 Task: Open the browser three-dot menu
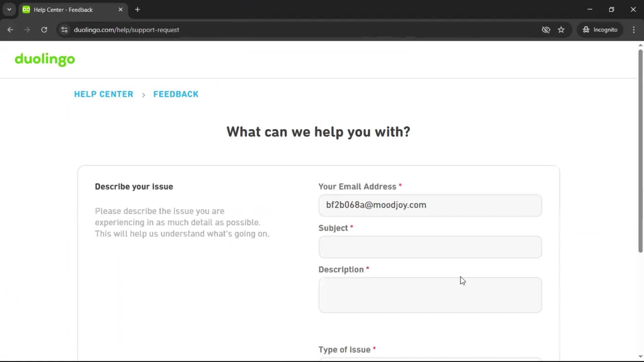pyautogui.click(x=634, y=29)
